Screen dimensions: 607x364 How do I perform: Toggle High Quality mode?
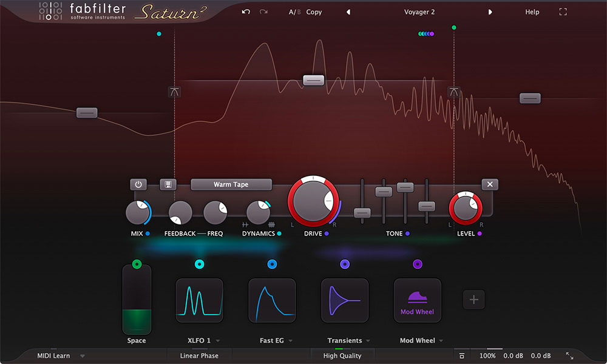342,356
